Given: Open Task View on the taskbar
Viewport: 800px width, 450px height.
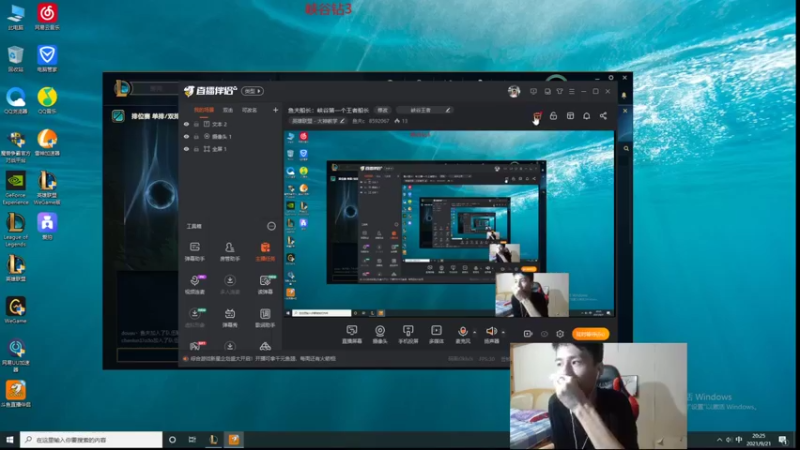Looking at the screenshot, I should pos(192,439).
